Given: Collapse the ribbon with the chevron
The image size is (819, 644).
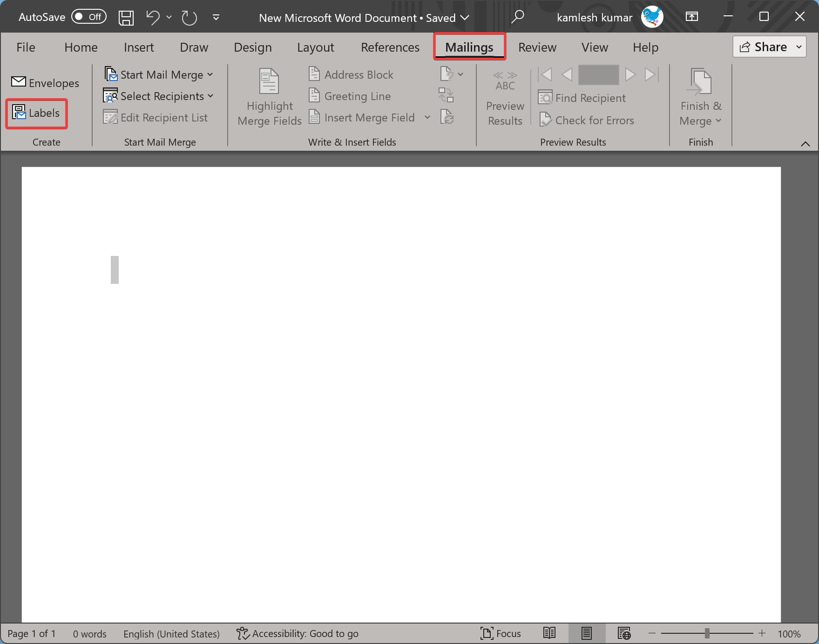Looking at the screenshot, I should [x=805, y=144].
